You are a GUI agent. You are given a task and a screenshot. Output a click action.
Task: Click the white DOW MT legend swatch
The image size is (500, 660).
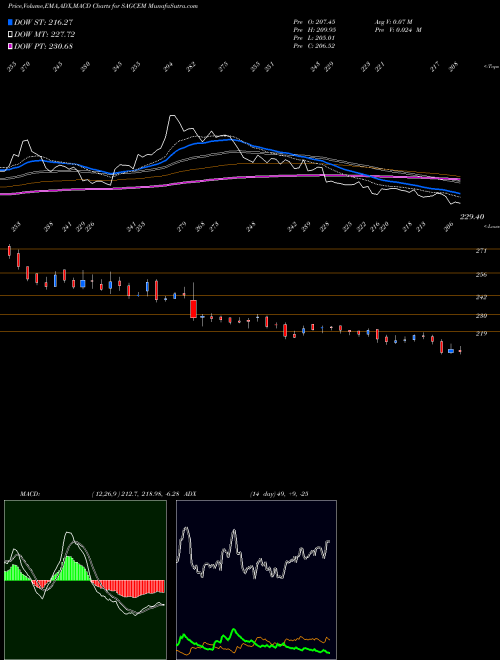coord(10,34)
